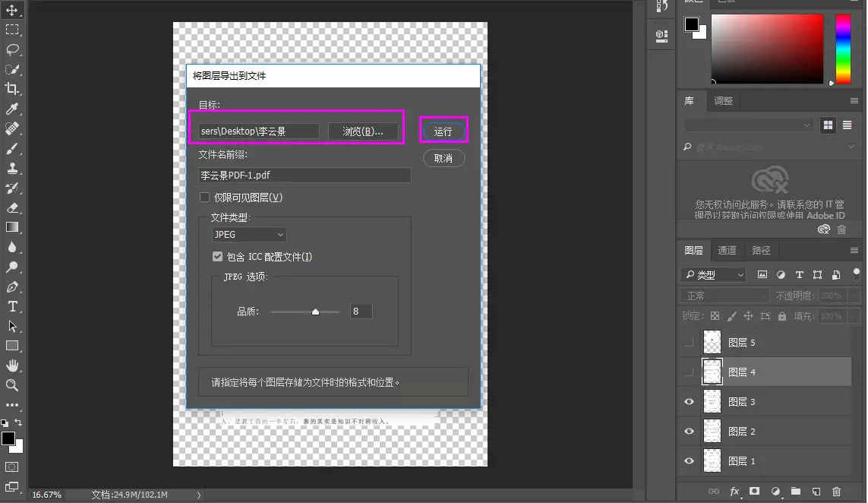Open the Library selection dropdown
The width and height of the screenshot is (868, 503).
(749, 125)
